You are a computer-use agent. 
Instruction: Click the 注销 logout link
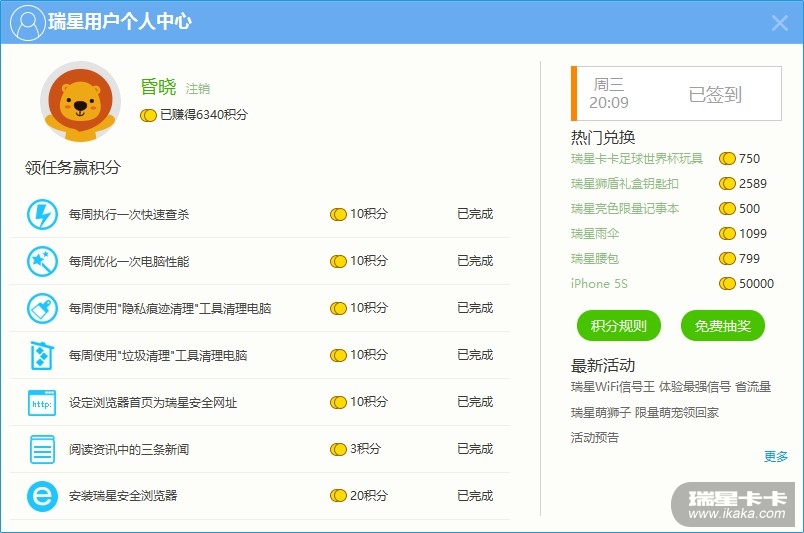(x=198, y=89)
